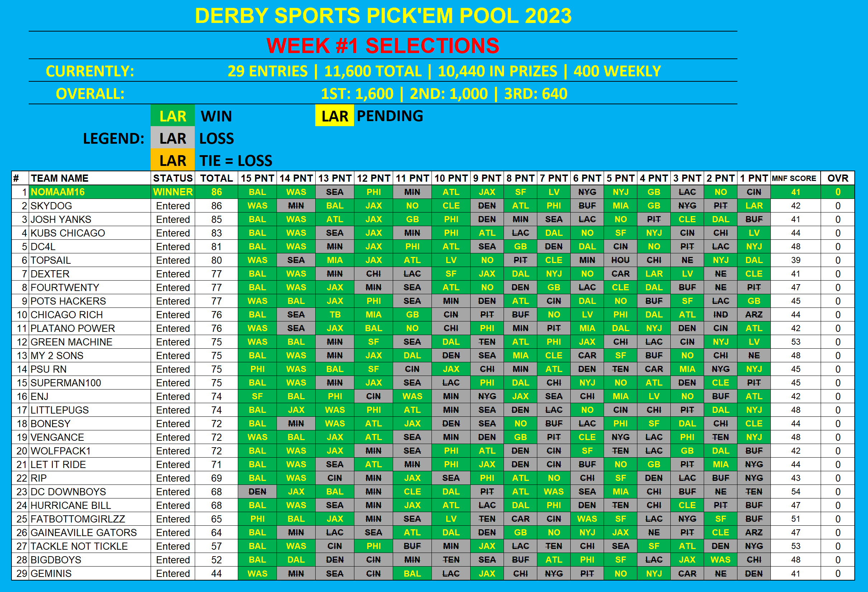Click the WEEK #1 SELECTIONS heading
868x592 pixels.
(382, 46)
